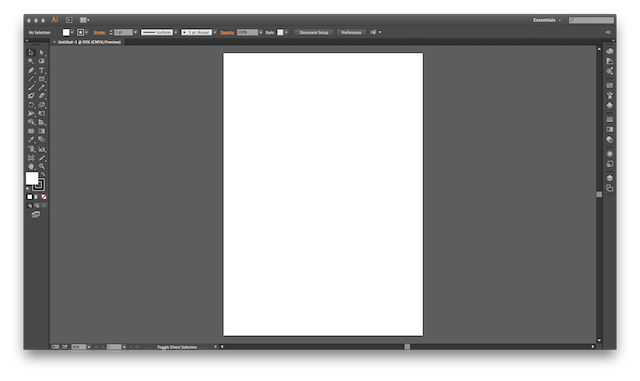Open the Essentials workspace switcher

point(547,20)
